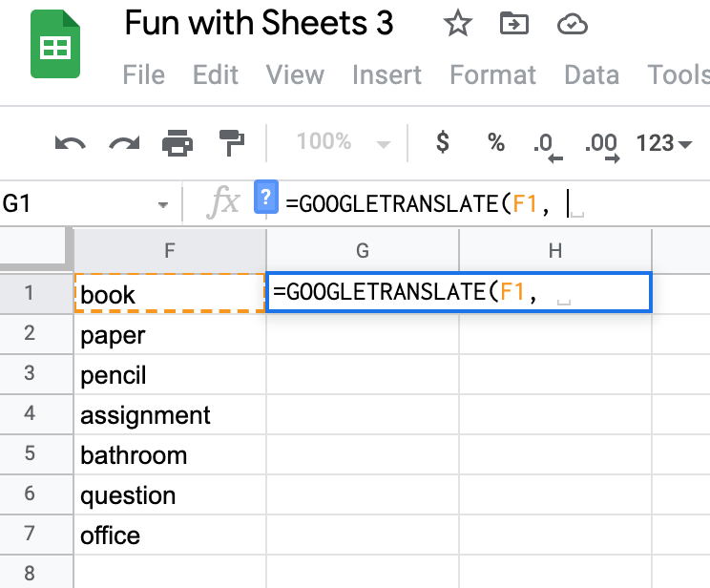Format as currency with dollar button
The height and width of the screenshot is (588, 710).
(x=442, y=143)
